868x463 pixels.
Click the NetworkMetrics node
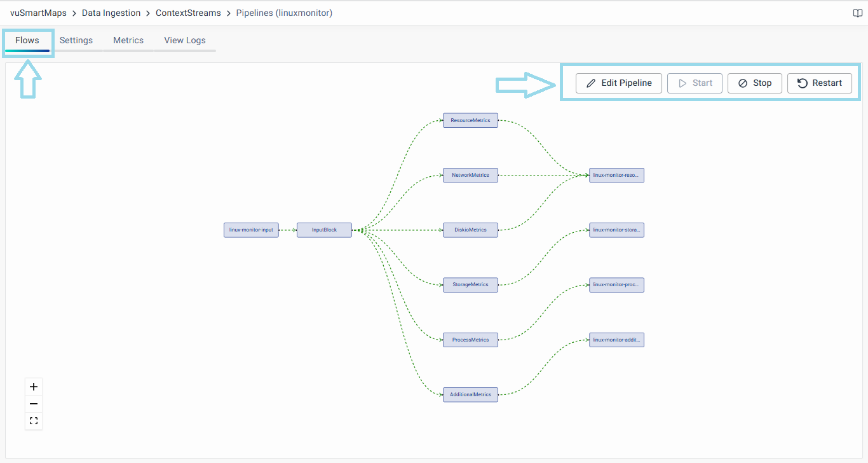tap(470, 175)
